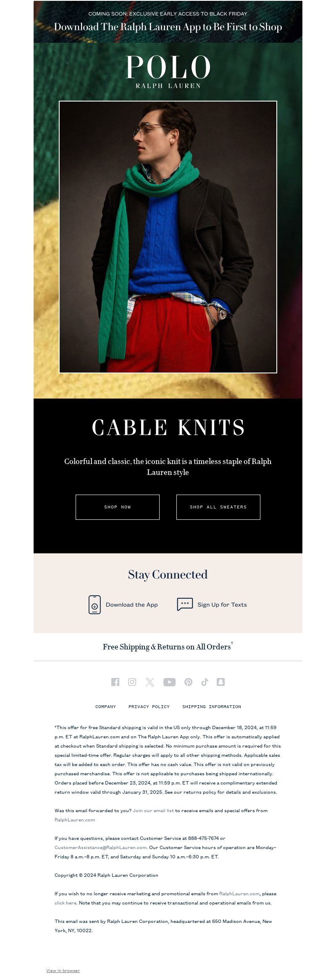
Task: Open the PRIVACY POLICY footer link
Action: (x=149, y=706)
